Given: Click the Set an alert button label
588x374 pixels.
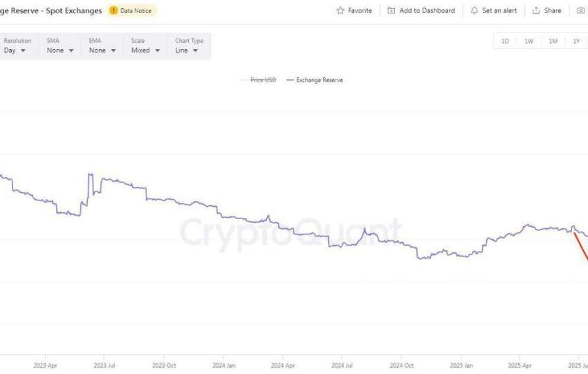Looking at the screenshot, I should (501, 10).
